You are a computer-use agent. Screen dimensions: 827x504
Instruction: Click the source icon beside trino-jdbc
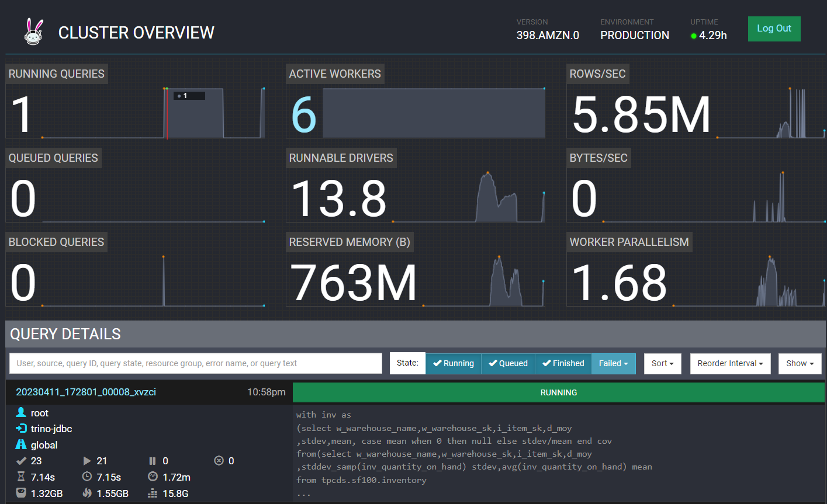pos(21,429)
